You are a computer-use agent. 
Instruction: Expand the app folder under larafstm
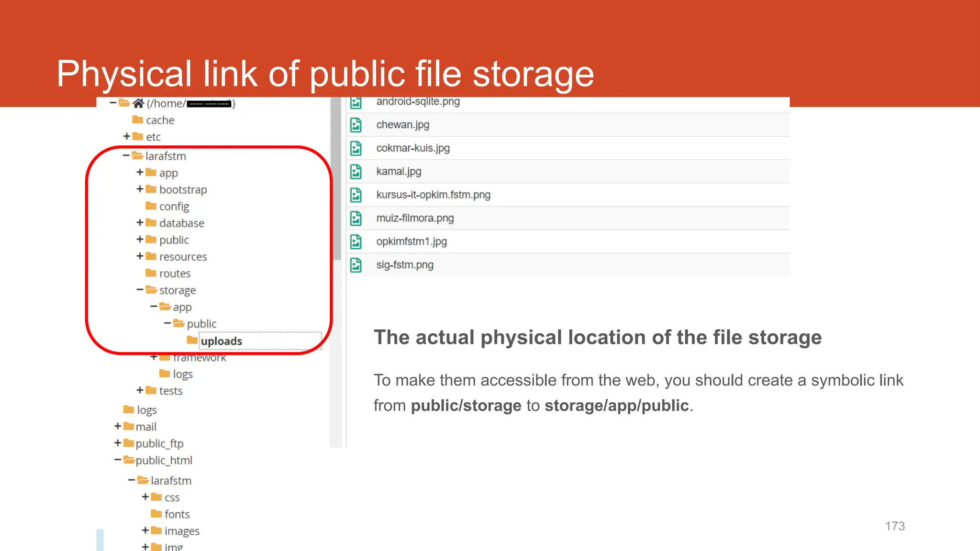coord(140,172)
